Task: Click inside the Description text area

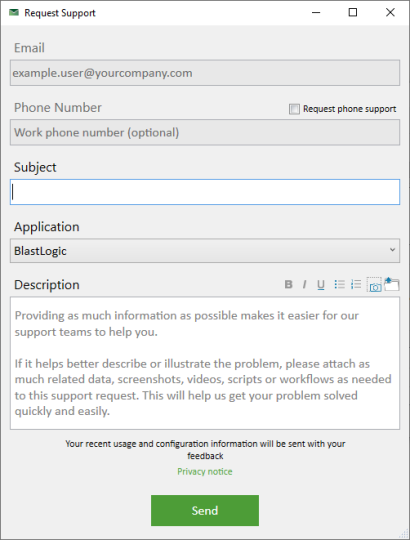Action: click(x=205, y=363)
